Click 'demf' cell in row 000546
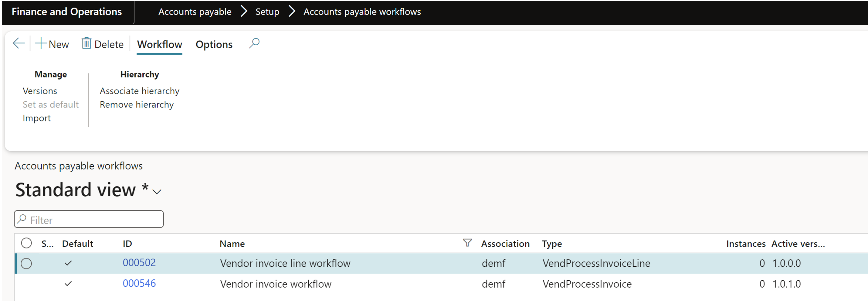868x301 pixels. 493,284
